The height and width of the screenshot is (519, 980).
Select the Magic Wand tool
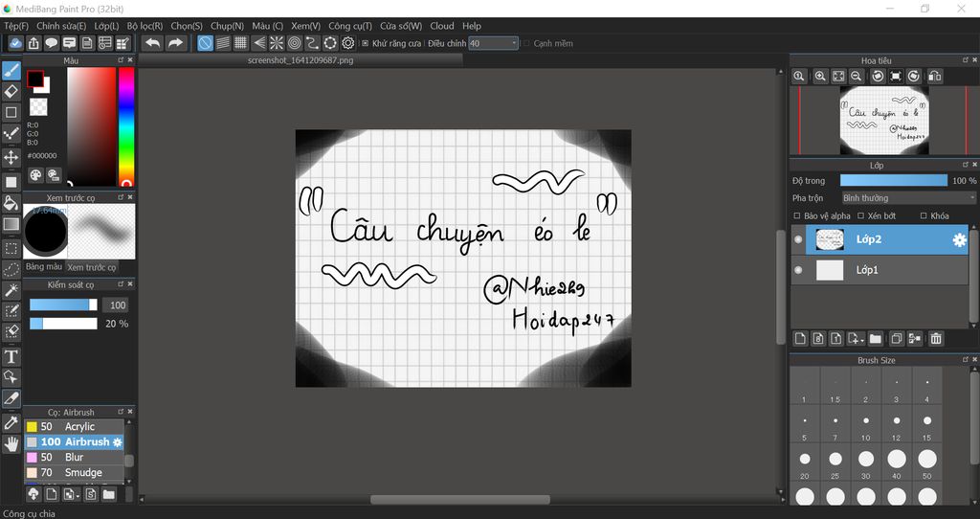(x=11, y=289)
